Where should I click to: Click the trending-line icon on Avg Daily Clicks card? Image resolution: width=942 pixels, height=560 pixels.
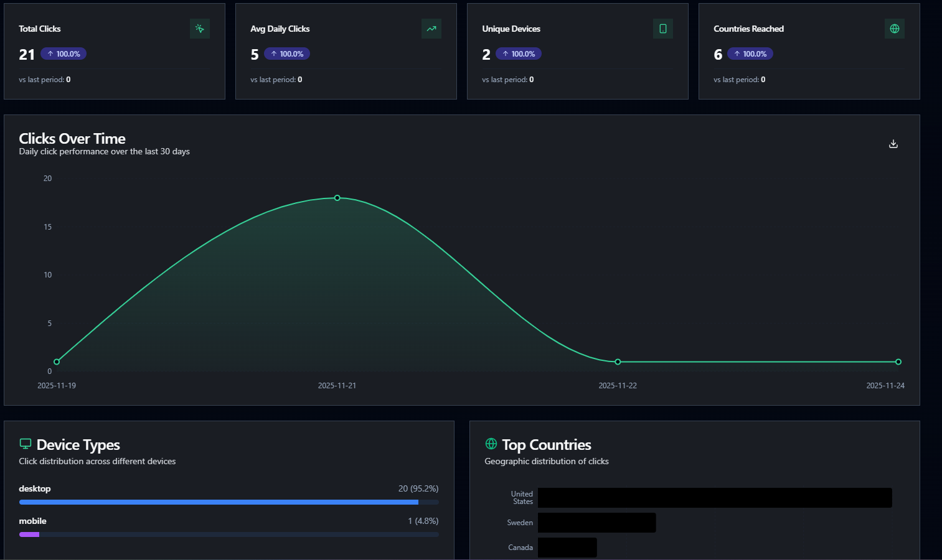click(x=431, y=28)
